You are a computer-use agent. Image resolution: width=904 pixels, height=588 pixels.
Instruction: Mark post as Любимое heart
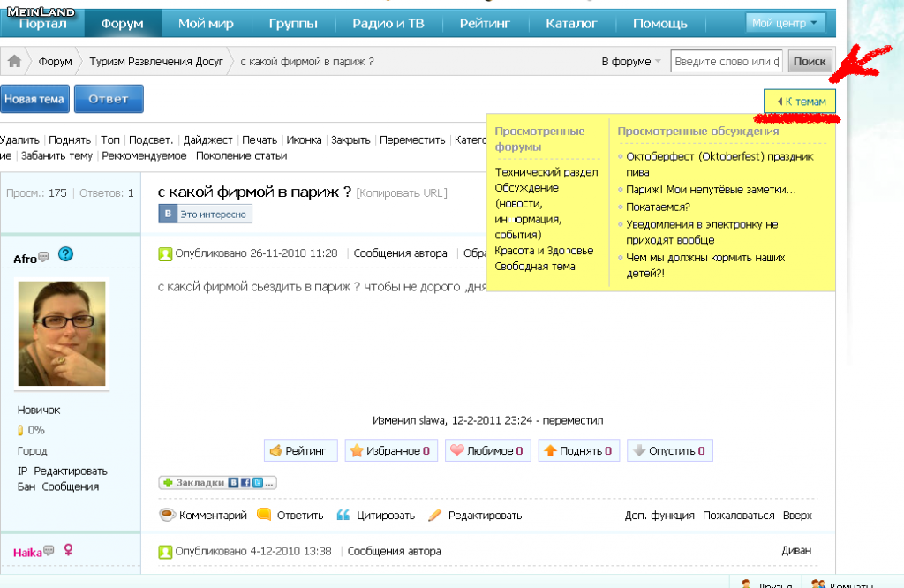coord(487,451)
